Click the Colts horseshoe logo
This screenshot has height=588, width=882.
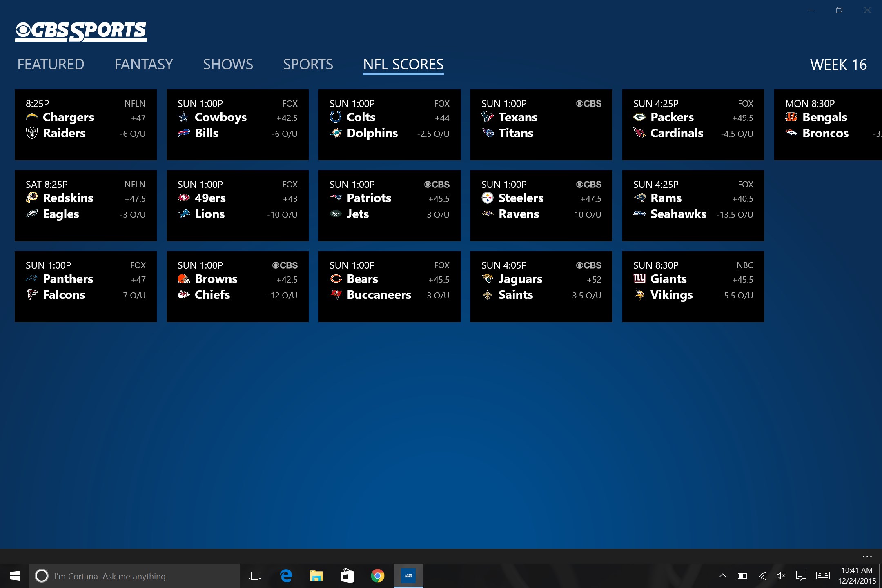pos(336,117)
